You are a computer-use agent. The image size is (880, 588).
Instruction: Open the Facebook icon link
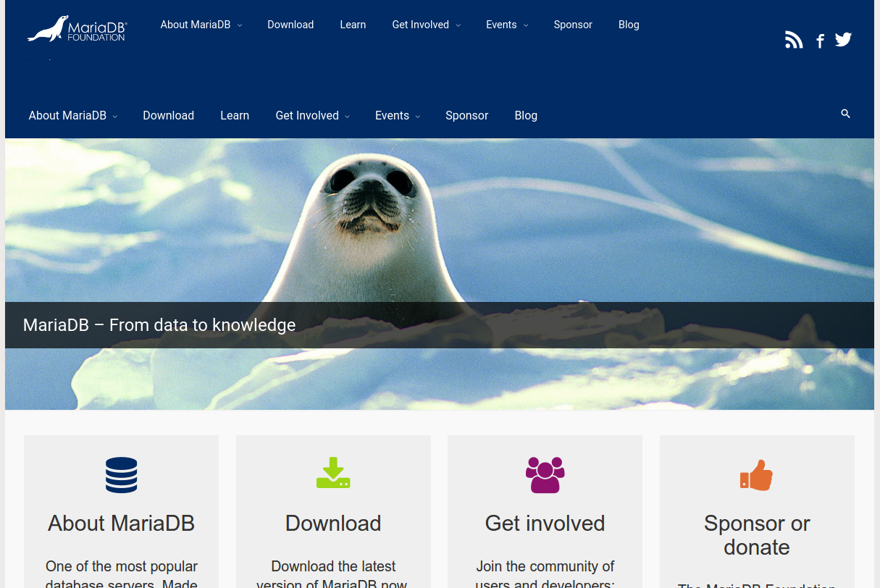click(820, 41)
